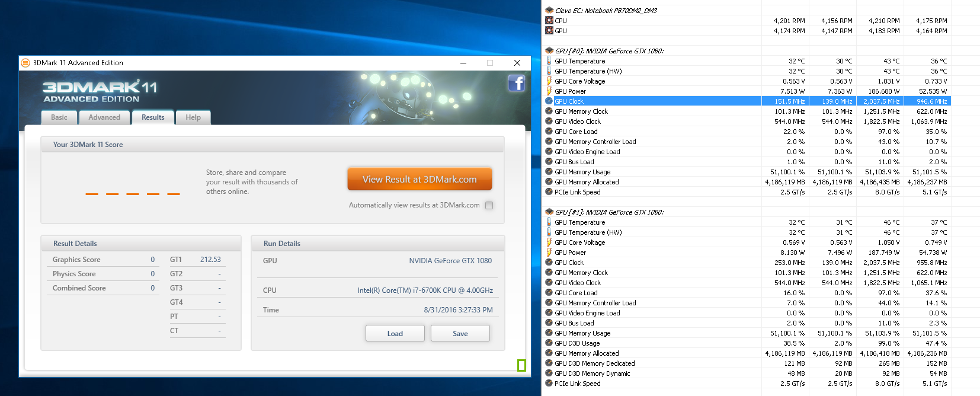The image size is (980, 396).
Task: Click the Graphics Score label in Result Details
Action: (76, 260)
